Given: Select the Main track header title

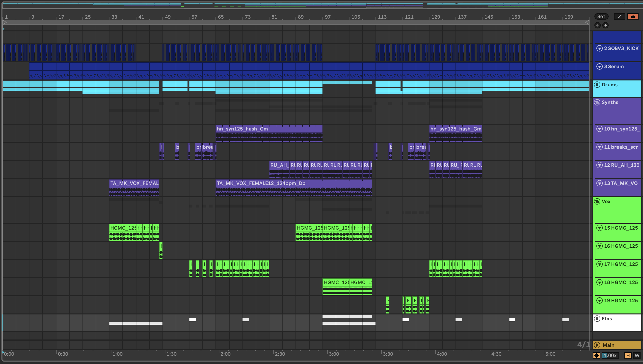Looking at the screenshot, I should click(x=608, y=345).
